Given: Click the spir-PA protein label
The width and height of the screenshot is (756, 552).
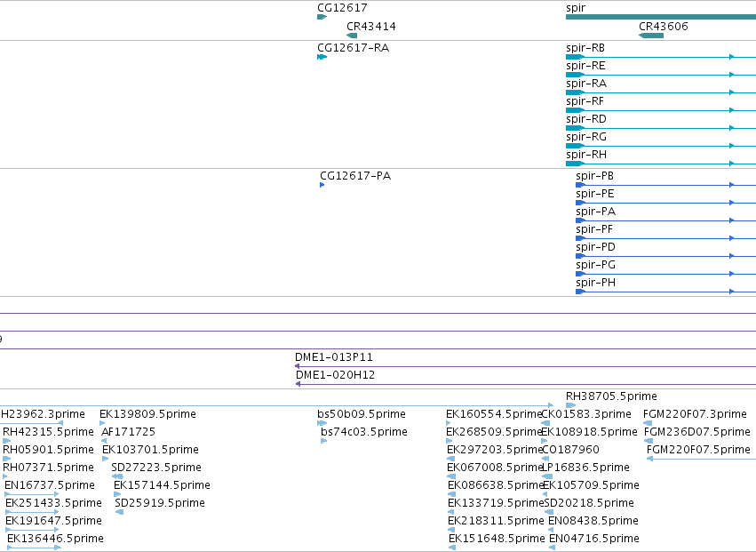Looking at the screenshot, I should click(595, 212).
